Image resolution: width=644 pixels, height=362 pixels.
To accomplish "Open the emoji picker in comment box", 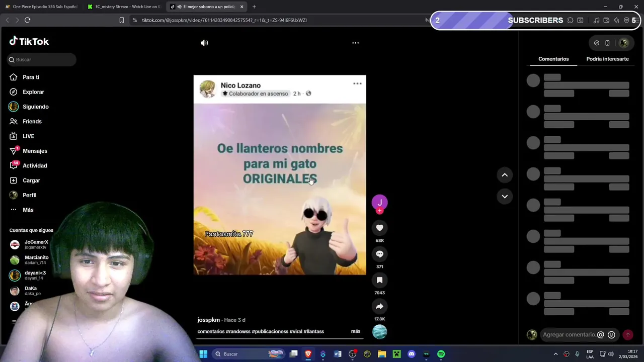I will point(611,335).
